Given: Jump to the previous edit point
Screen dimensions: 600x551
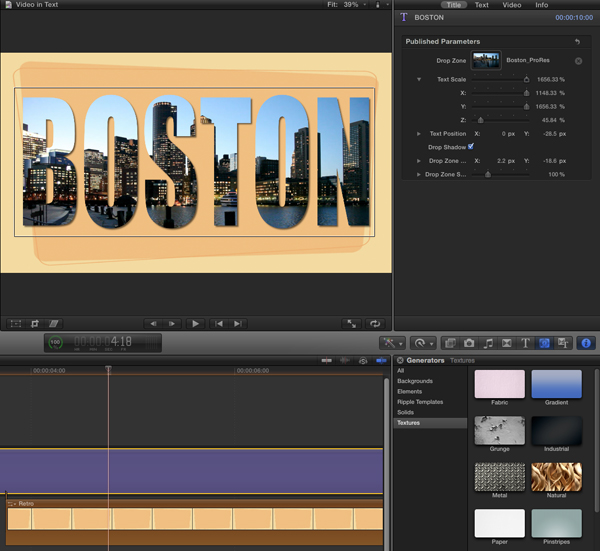Looking at the screenshot, I should point(219,324).
